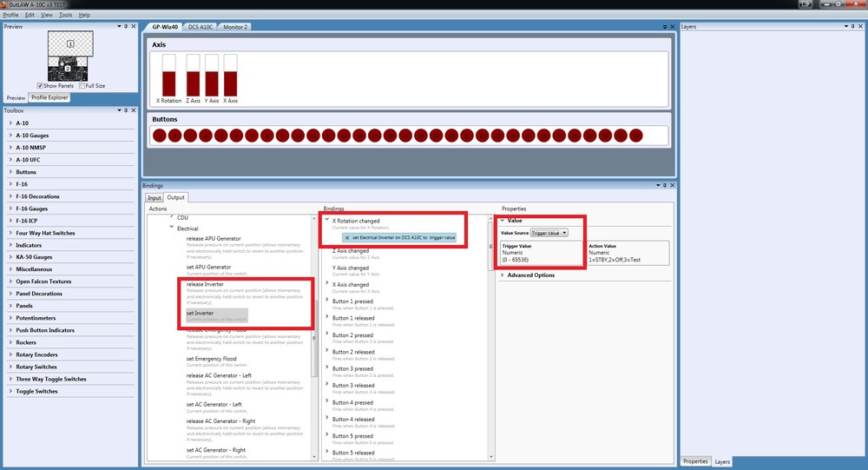Close the active GP-Wiz40 document tab
This screenshot has height=470, width=868.
click(673, 27)
